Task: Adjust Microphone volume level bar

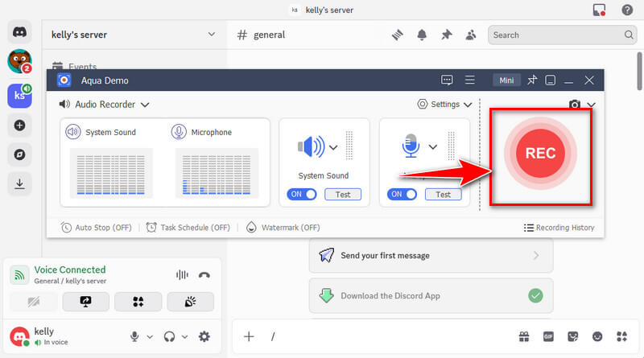Action: pos(451,145)
